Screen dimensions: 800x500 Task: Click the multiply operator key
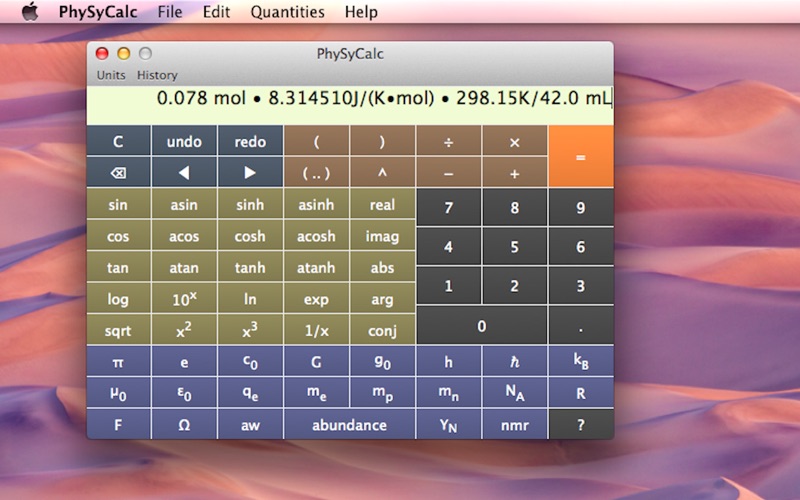click(x=514, y=141)
